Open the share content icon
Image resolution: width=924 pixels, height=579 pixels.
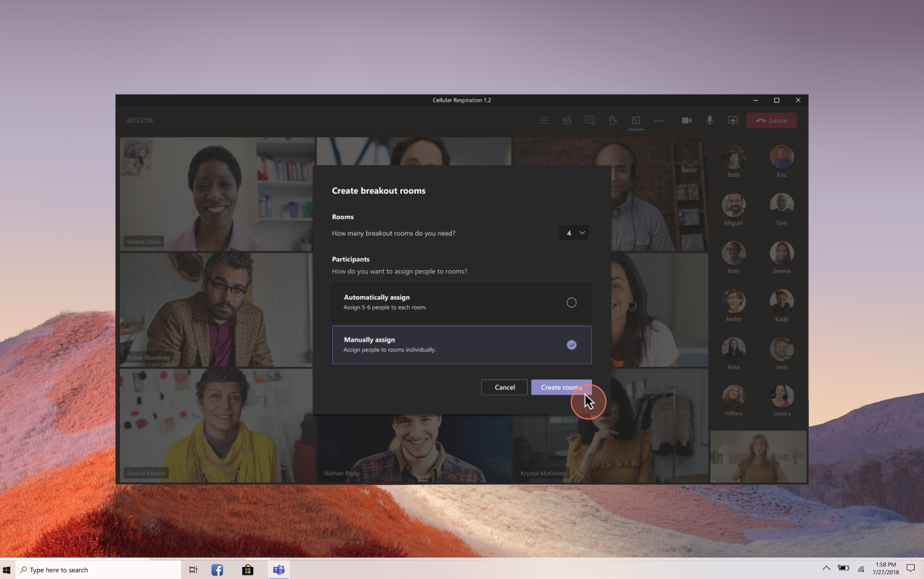coord(733,120)
